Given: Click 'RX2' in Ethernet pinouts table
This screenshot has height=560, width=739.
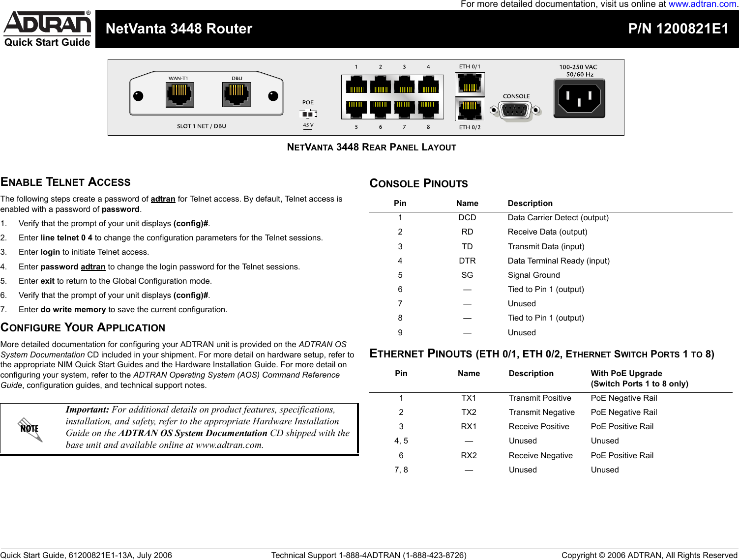Looking at the screenshot, I should pyautogui.click(x=469, y=455).
